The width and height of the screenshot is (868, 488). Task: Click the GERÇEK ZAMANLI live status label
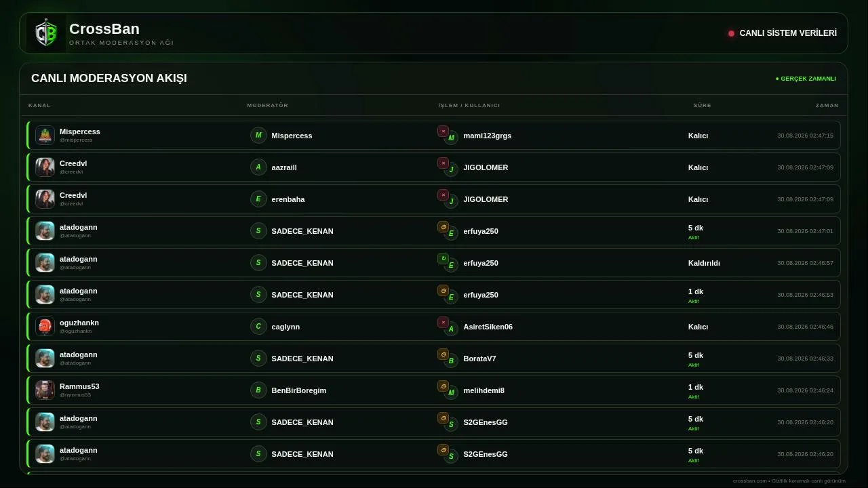click(x=806, y=79)
